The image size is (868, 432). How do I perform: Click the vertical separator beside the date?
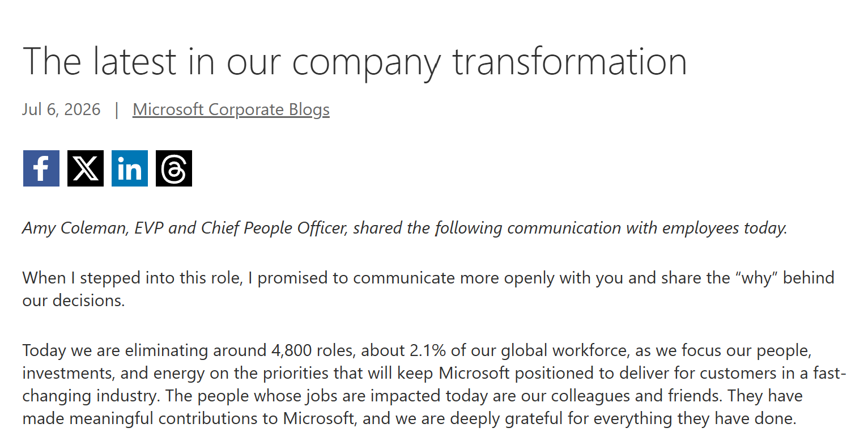117,109
